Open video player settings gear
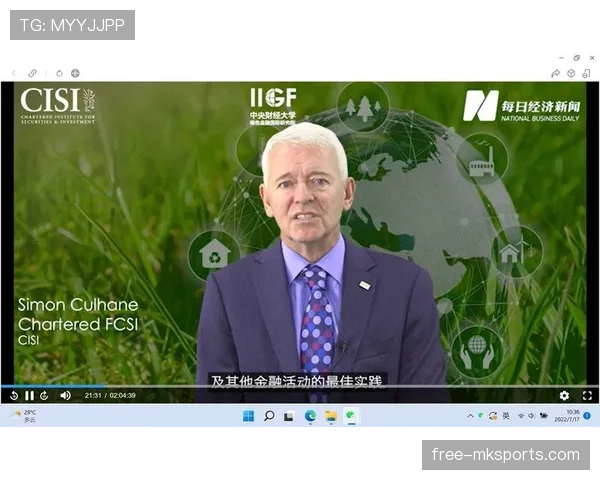600x480 pixels. tap(564, 396)
